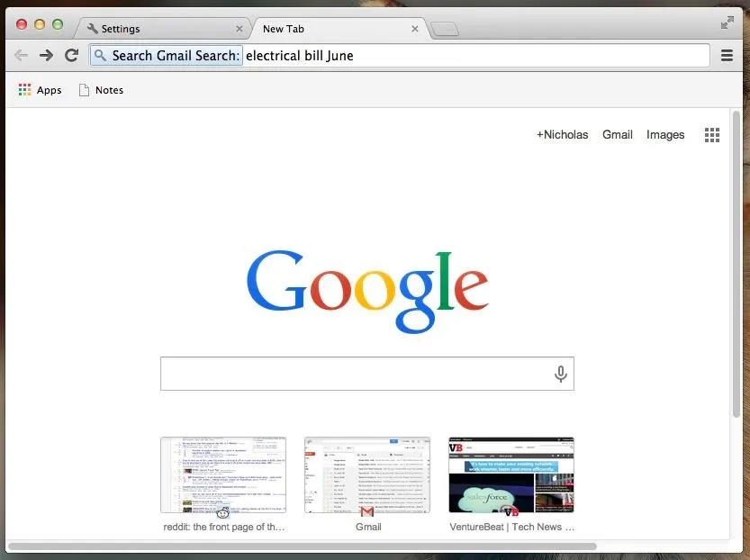750x560 pixels.
Task: Click the Gmail M favicon on thumbnail
Action: 366,512
